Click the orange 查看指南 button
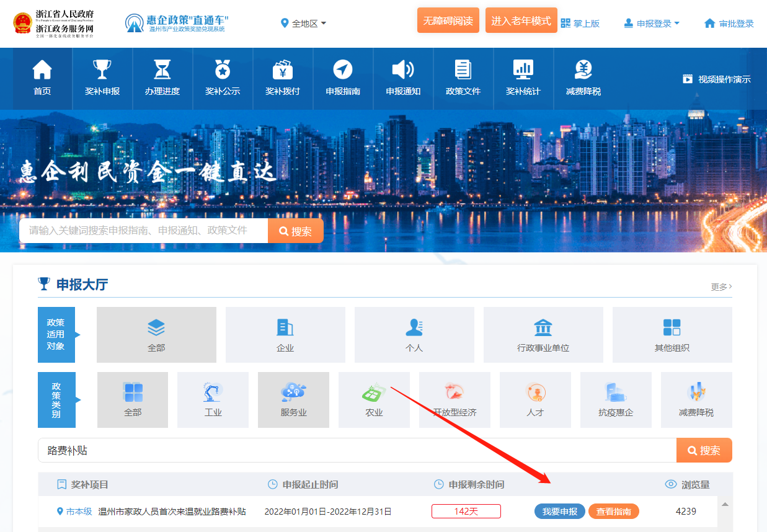767x532 pixels. click(613, 512)
